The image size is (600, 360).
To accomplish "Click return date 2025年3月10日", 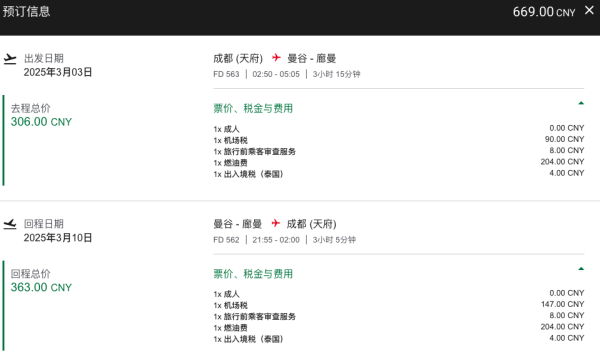I will click(x=58, y=238).
